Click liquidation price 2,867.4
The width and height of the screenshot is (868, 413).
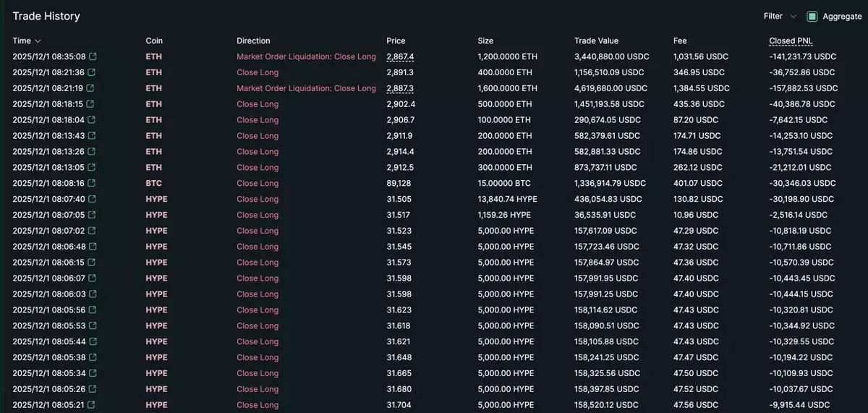400,56
